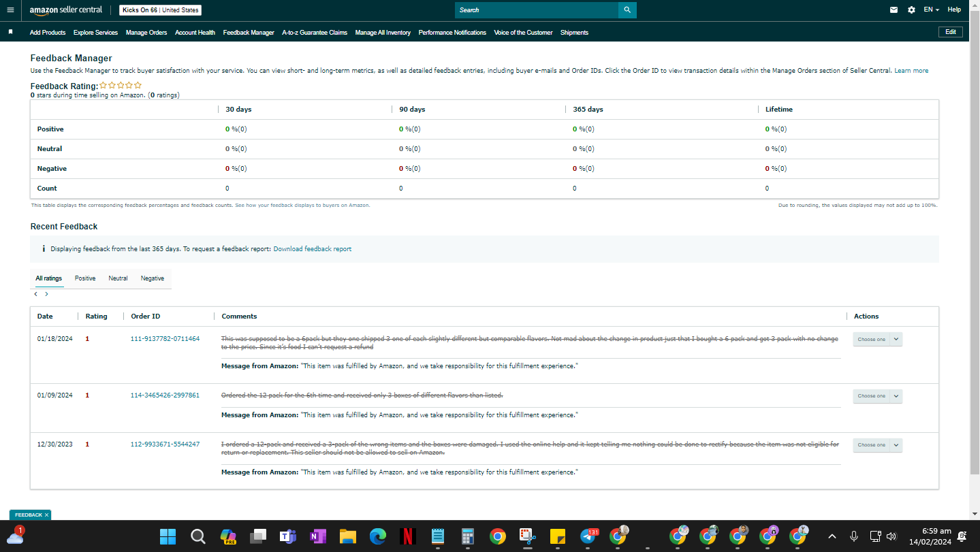980x552 pixels.
Task: Open the hamburger navigation menu
Action: (x=10, y=10)
